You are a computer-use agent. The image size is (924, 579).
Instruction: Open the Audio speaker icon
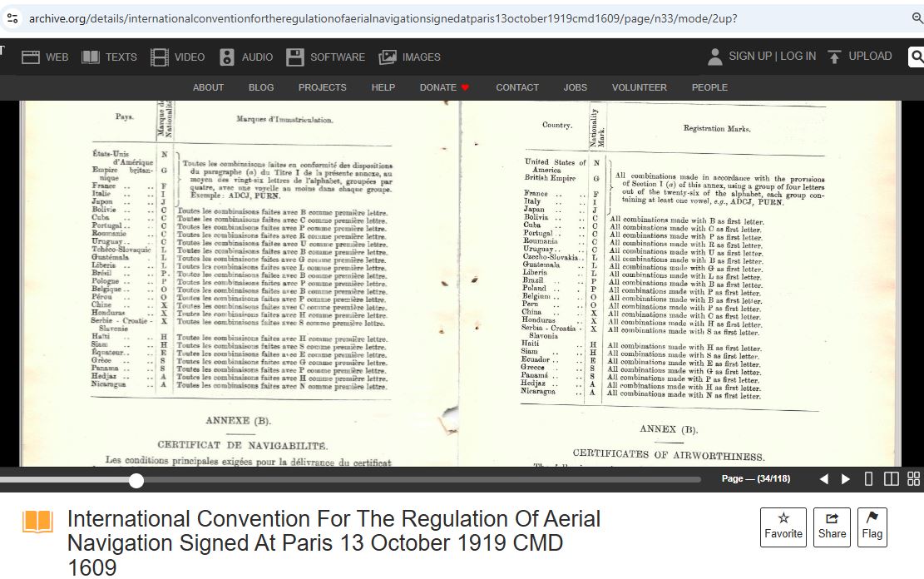[227, 57]
